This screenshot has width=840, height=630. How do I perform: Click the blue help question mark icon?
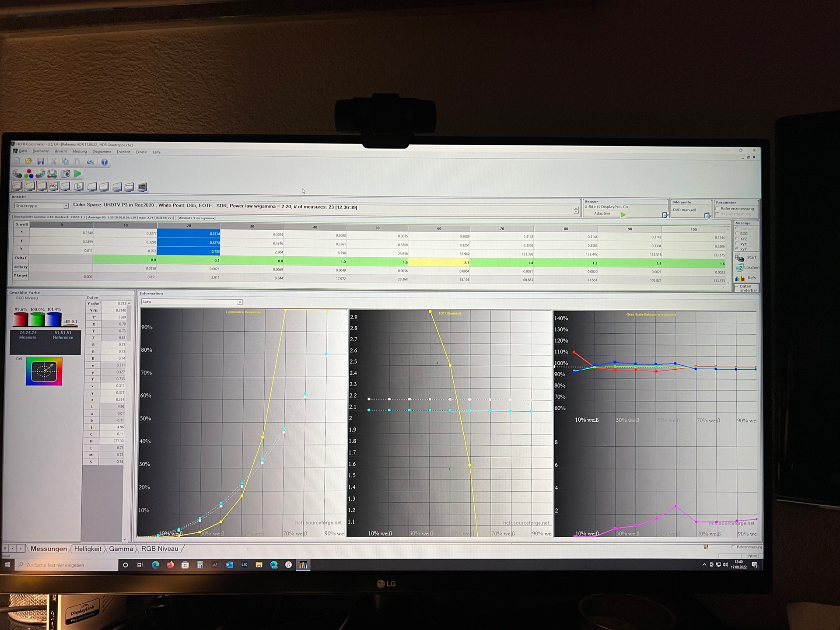pyautogui.click(x=104, y=162)
